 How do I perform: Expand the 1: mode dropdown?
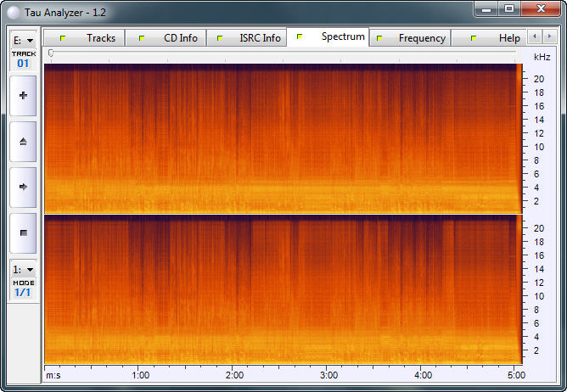point(23,269)
